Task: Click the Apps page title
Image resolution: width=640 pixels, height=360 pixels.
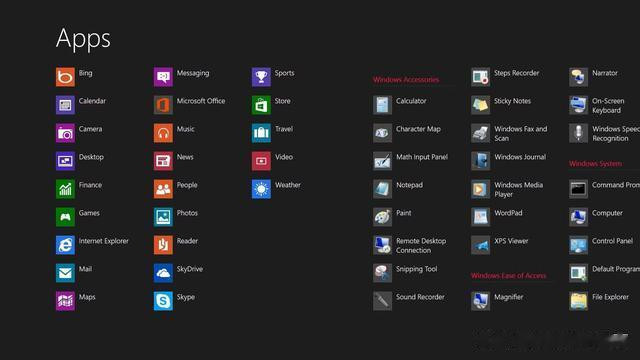Action: [83, 40]
